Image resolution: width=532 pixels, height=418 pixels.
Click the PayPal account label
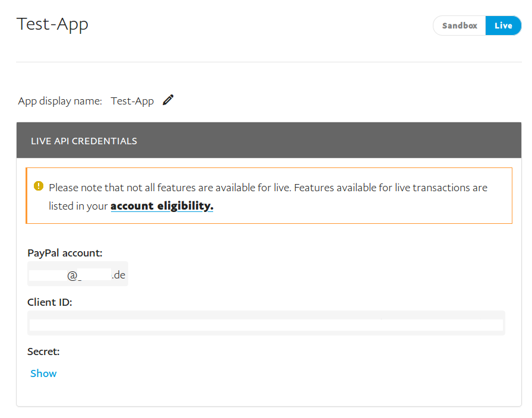tap(65, 253)
